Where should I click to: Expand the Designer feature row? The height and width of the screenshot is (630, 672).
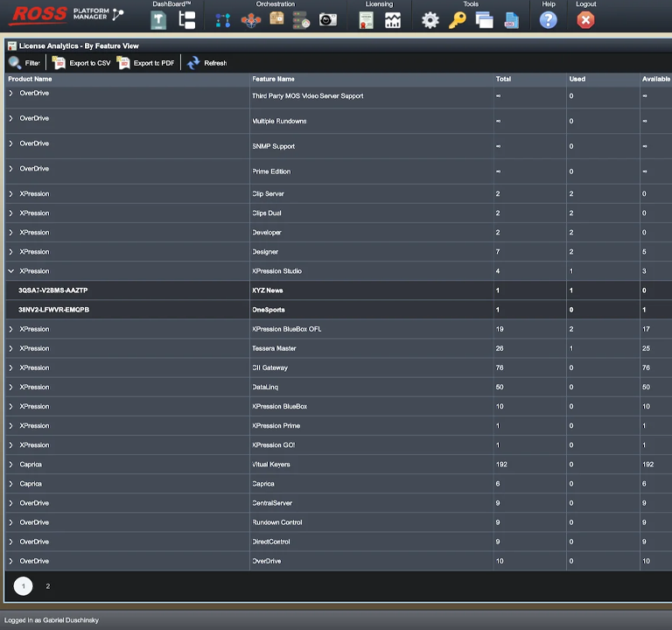tap(11, 252)
